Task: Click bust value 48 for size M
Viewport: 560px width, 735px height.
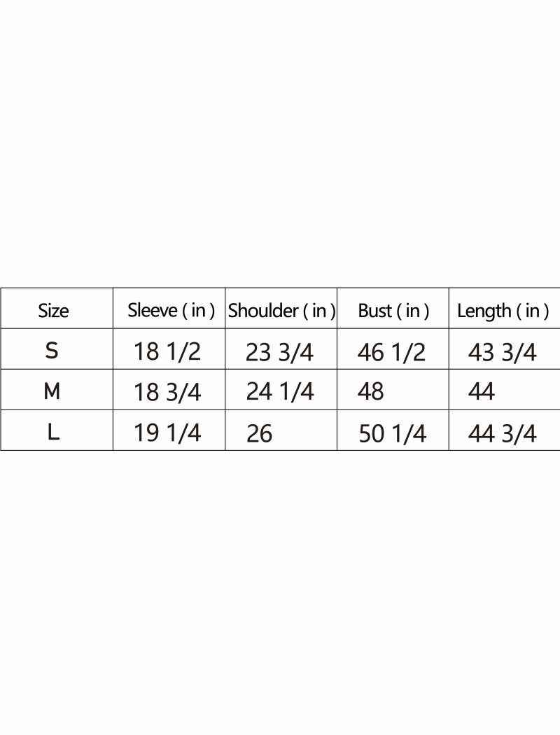Action: coord(370,392)
